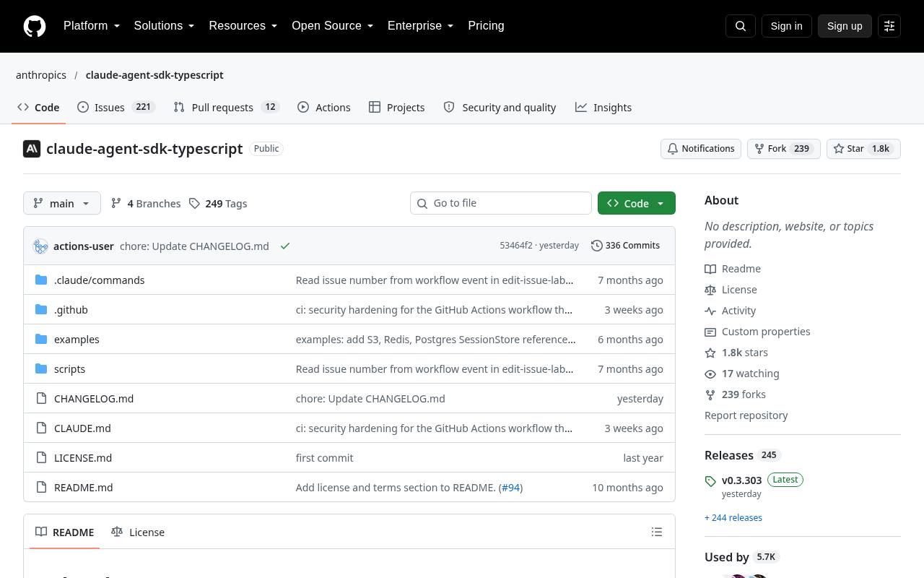Fork the repository with Fork button

(783, 149)
